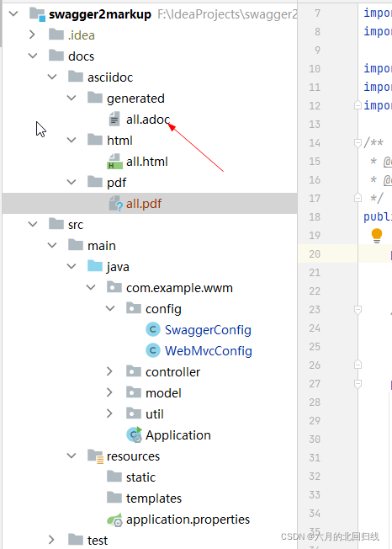Screen dimensions: 392x549
Task: Click the SwaggerConfig class icon
Action: point(153,330)
